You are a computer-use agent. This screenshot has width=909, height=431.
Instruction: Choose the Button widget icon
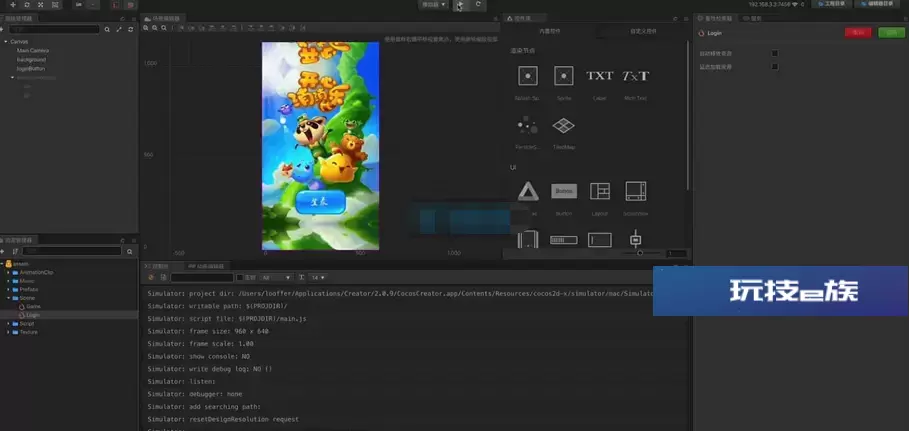(x=563, y=191)
